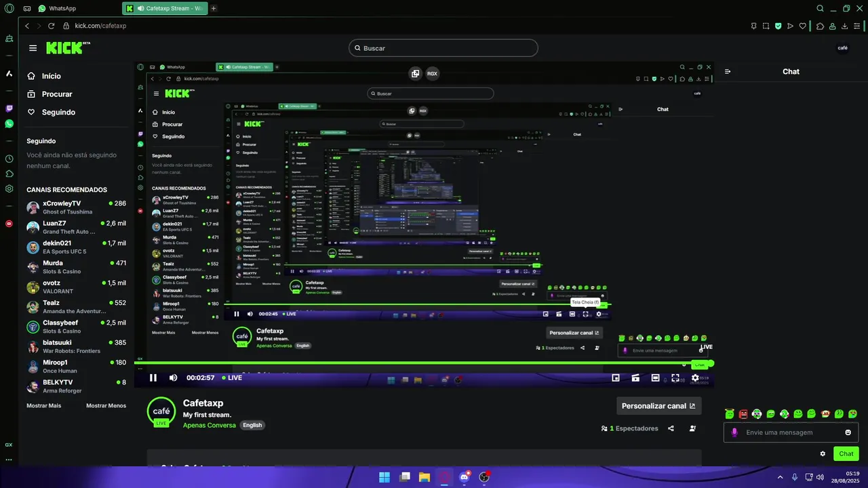Image resolution: width=868 pixels, height=488 pixels.
Task: Click the ad blocker shield icon
Action: point(778,26)
